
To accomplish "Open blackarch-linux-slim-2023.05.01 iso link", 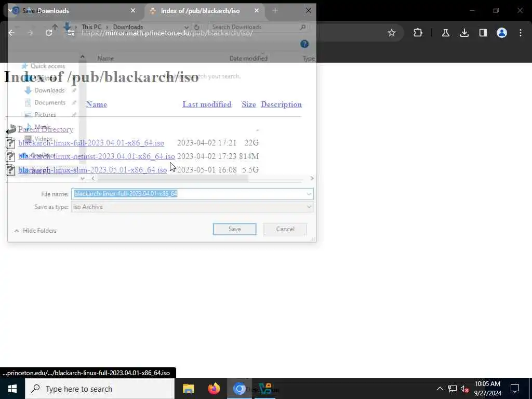I will click(92, 170).
